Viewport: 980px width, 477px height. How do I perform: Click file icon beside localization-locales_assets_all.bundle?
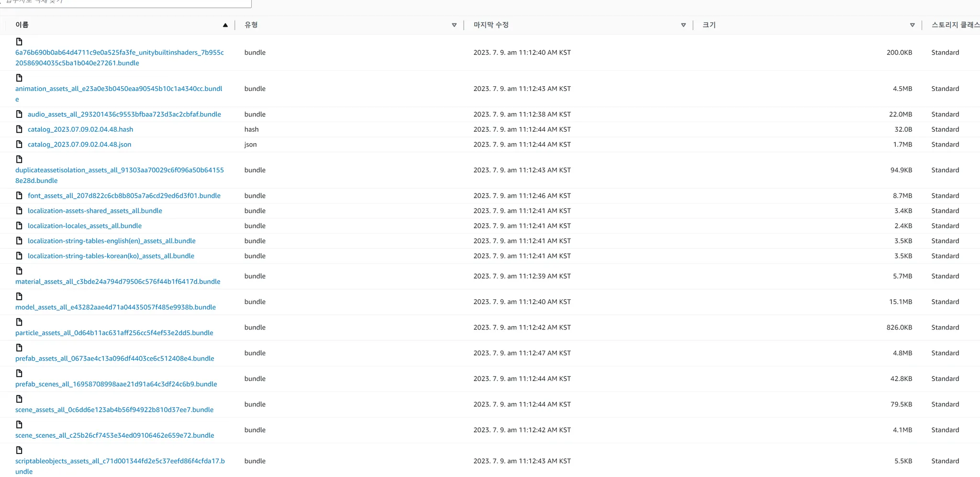(19, 226)
